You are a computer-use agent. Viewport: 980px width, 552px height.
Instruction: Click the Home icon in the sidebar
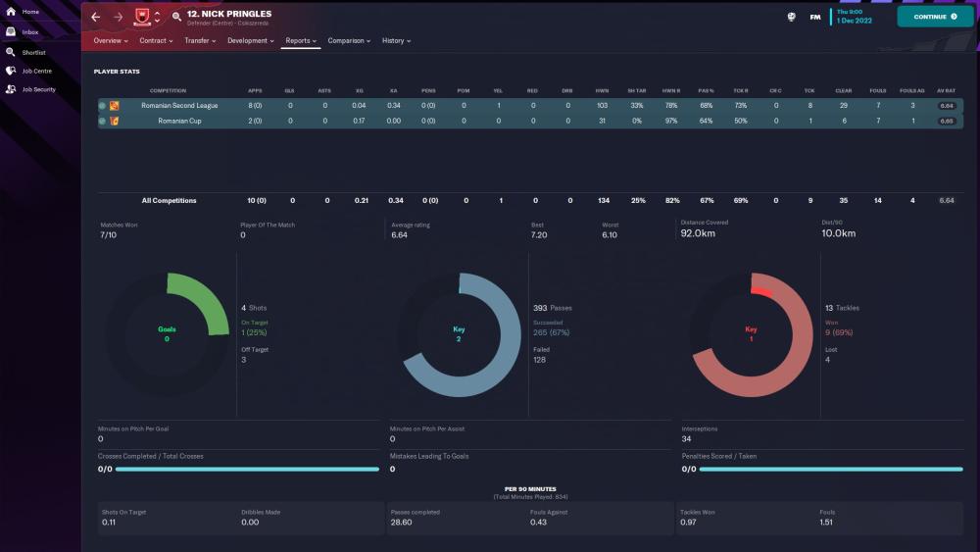pos(11,12)
